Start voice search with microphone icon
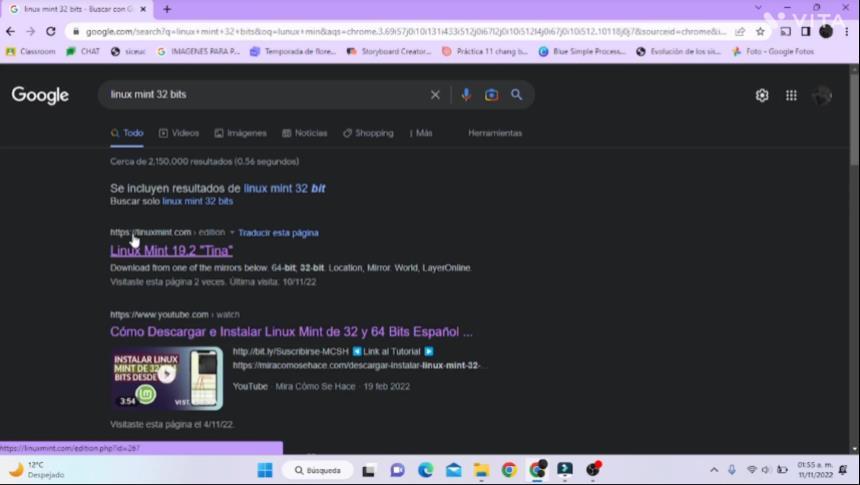 point(466,94)
